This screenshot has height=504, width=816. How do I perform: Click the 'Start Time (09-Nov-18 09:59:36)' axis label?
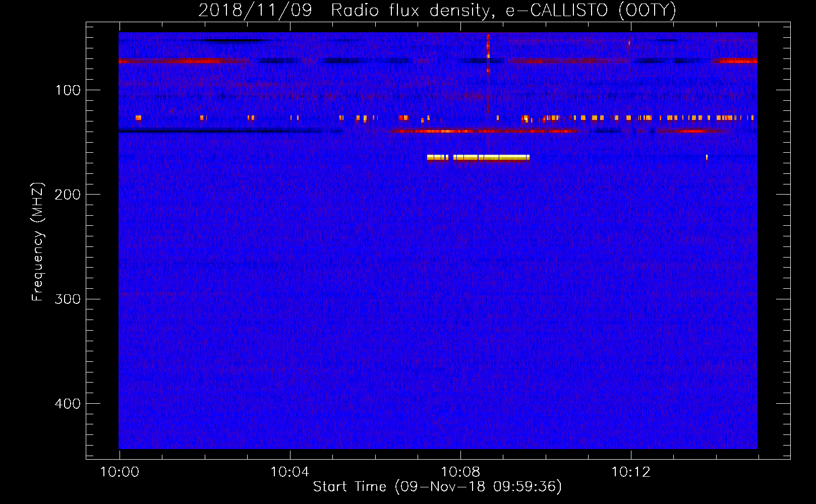click(x=437, y=487)
